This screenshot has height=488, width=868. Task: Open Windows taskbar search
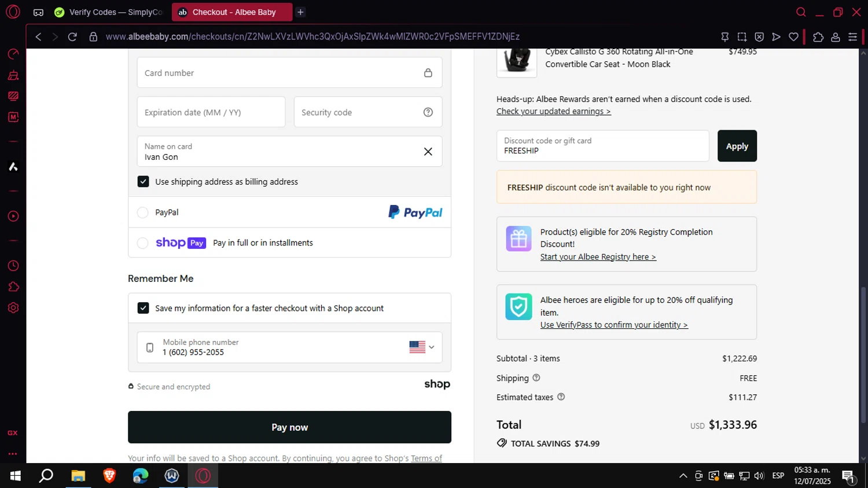coord(46,476)
